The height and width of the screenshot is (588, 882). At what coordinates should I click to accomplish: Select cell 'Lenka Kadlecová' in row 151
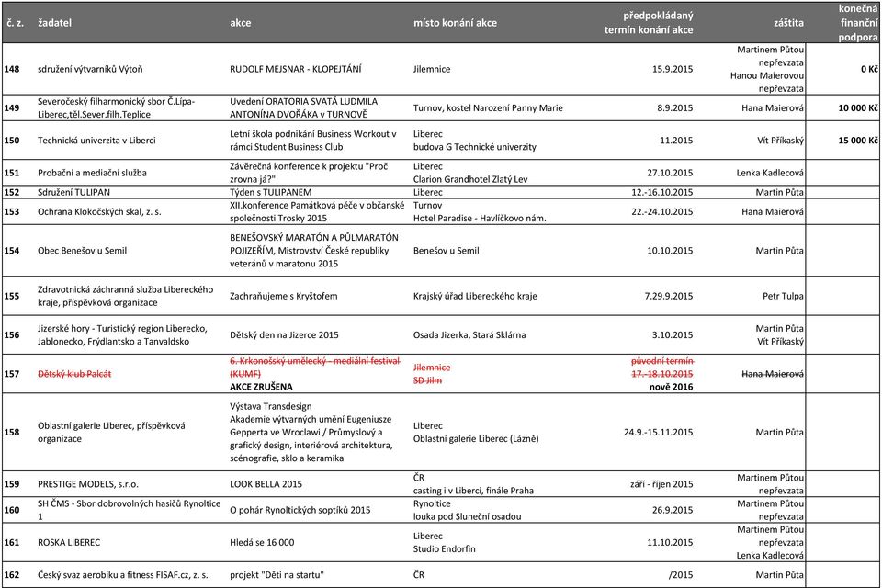pos(770,173)
